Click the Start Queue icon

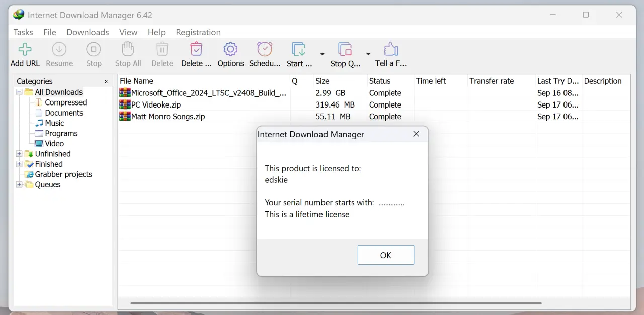[299, 49]
